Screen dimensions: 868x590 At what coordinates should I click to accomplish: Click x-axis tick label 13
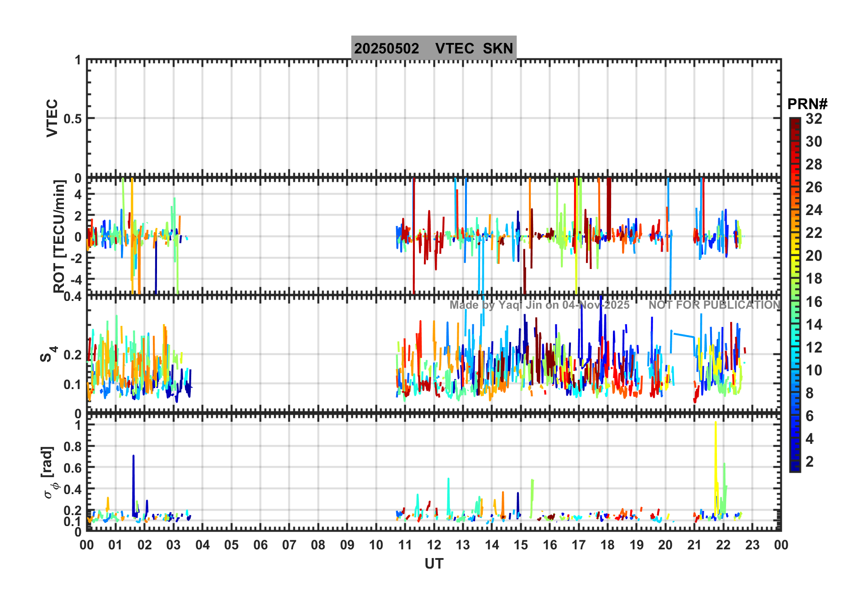[x=463, y=545]
